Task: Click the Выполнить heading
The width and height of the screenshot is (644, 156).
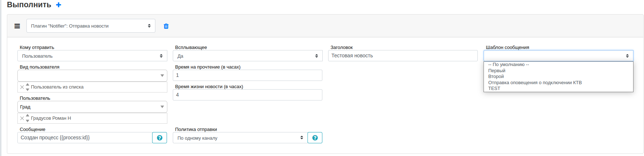Action: [x=29, y=5]
